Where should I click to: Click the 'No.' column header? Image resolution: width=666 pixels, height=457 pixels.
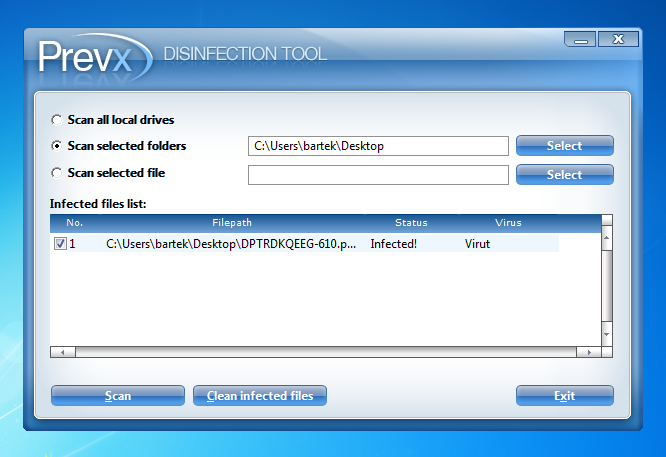tap(75, 222)
